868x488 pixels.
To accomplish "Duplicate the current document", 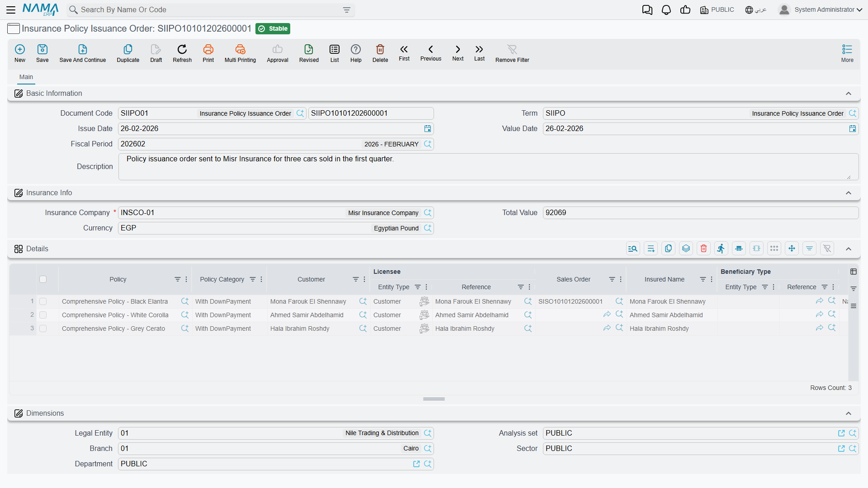I will point(128,53).
